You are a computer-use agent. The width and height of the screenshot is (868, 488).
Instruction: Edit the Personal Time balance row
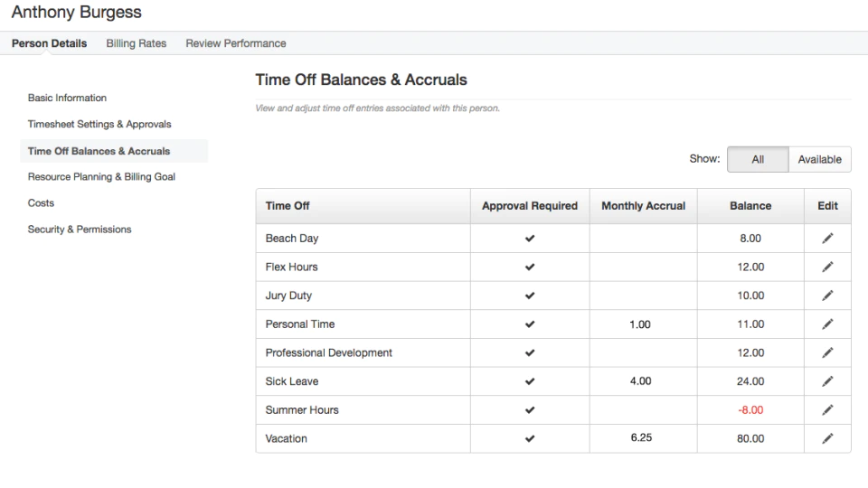point(827,324)
